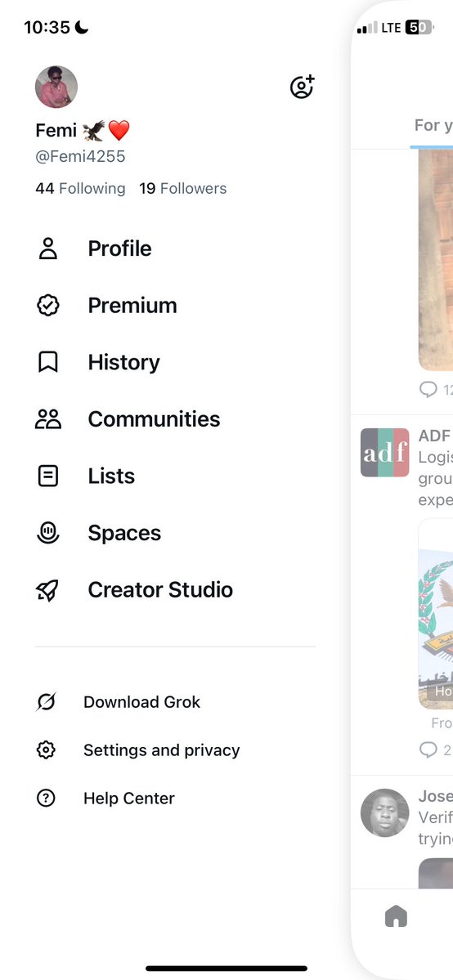Tap reply bubble icon under ADF post
The width and height of the screenshot is (453, 980).
click(428, 750)
